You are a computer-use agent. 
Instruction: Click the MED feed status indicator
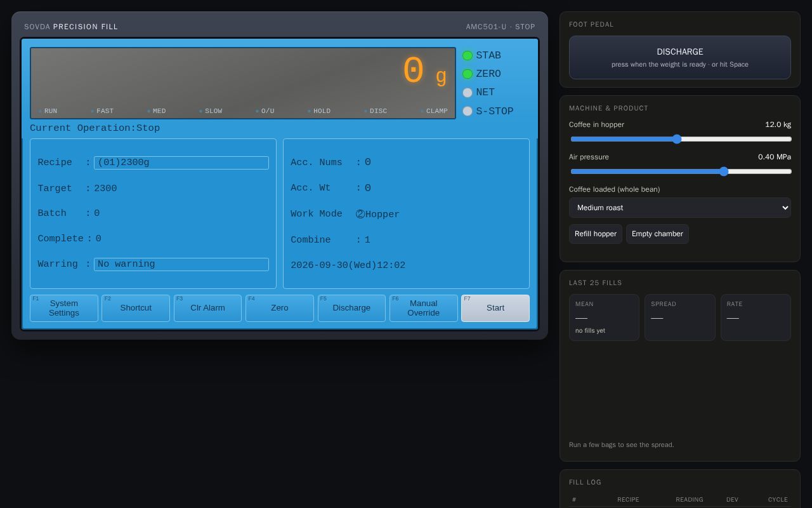(x=156, y=111)
